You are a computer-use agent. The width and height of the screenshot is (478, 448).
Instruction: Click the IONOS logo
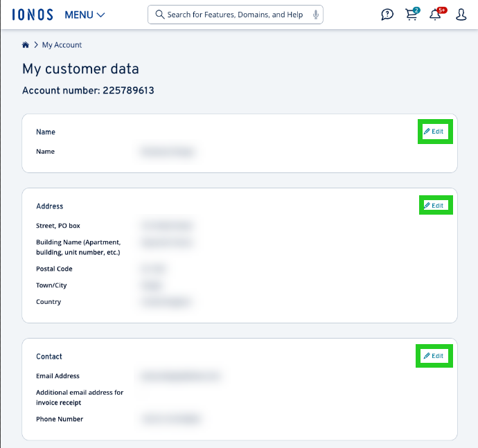tap(33, 15)
